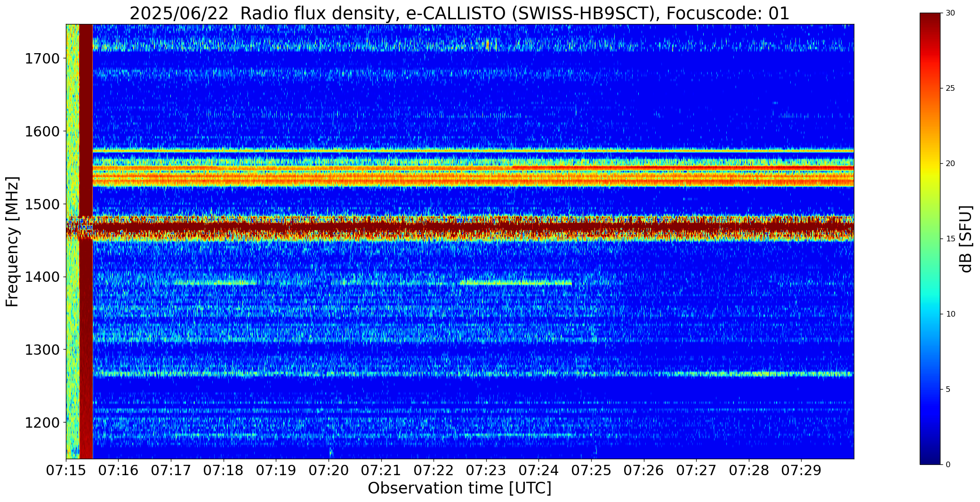Click the 07:17 time tick label
Screen dimensions: 980x502
pos(171,470)
